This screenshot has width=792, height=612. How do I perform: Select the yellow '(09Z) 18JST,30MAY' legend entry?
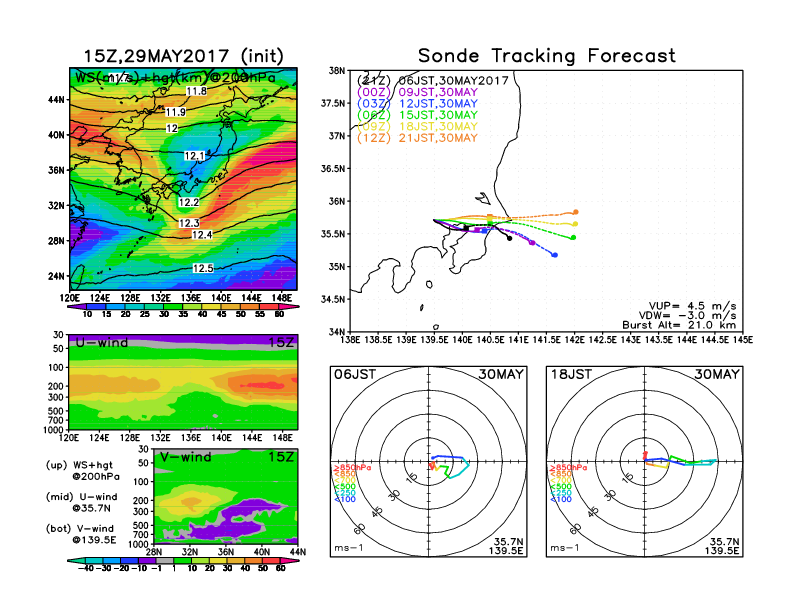point(417,127)
